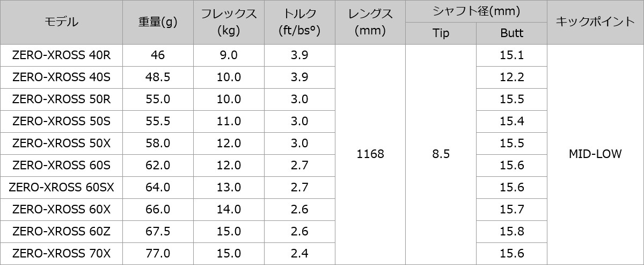The width and height of the screenshot is (644, 265).
Task: Select the ZERO-XROSS 70X model cell
Action: click(x=61, y=253)
